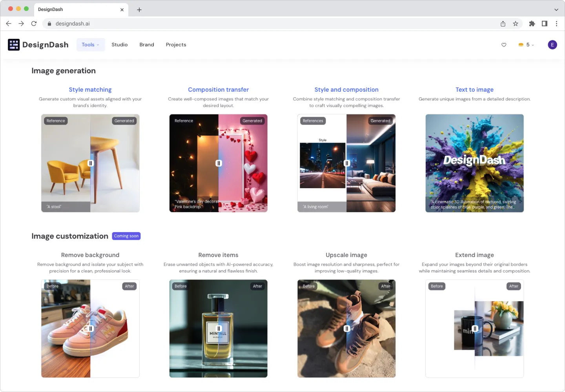Click the Extend image heading

(x=474, y=255)
